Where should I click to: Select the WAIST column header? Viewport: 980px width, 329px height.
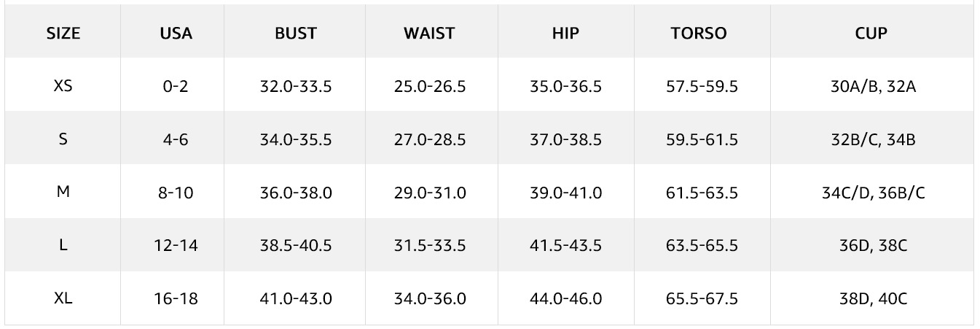(x=429, y=34)
